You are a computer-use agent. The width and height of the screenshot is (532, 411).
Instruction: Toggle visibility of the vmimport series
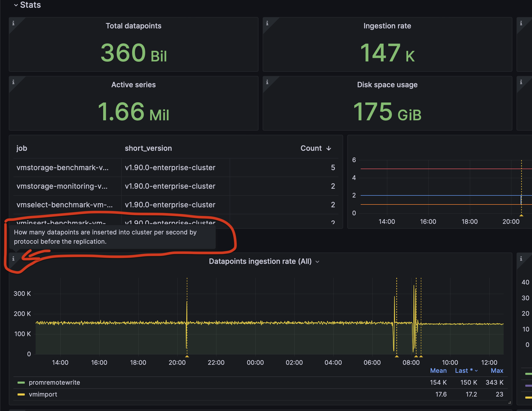click(x=43, y=394)
